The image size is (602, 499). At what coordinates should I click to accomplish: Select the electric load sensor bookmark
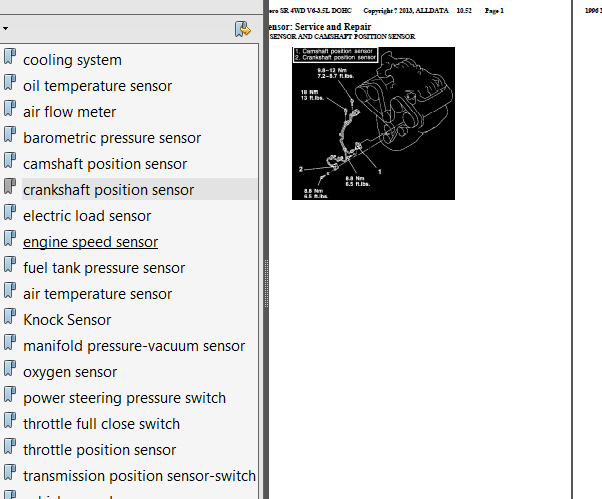(x=87, y=216)
